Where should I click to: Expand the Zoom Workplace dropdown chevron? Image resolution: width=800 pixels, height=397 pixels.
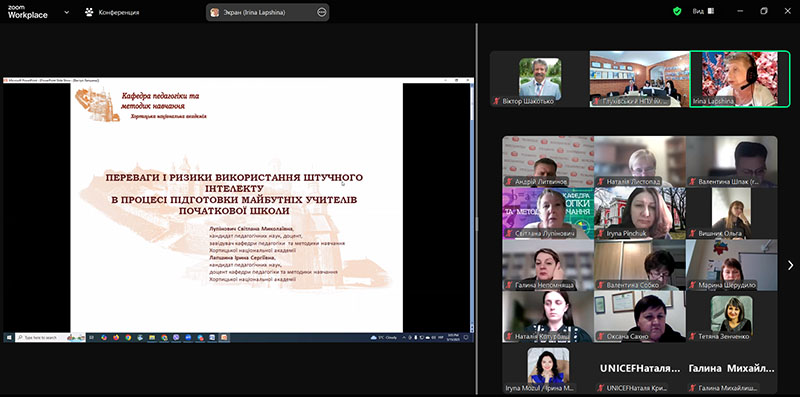point(66,12)
